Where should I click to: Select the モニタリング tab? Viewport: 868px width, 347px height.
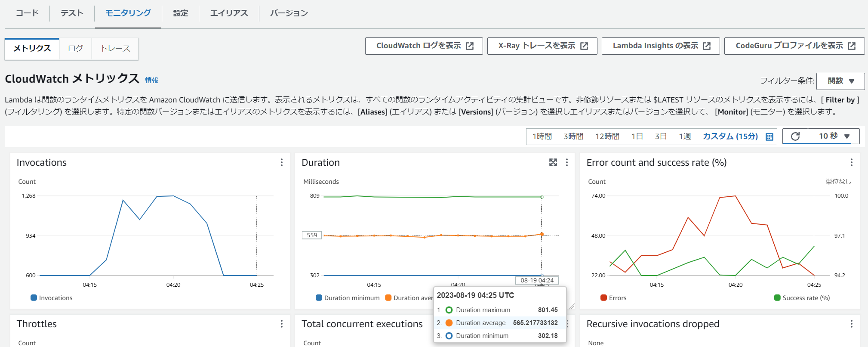(128, 13)
